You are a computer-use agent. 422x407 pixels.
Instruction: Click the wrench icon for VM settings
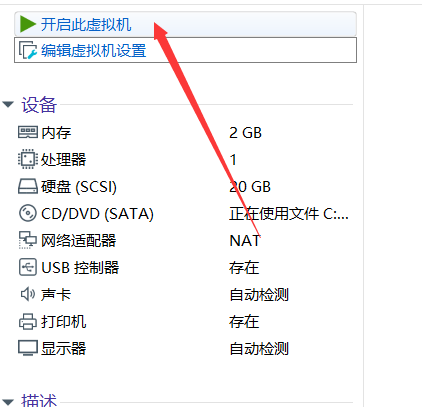pyautogui.click(x=27, y=50)
